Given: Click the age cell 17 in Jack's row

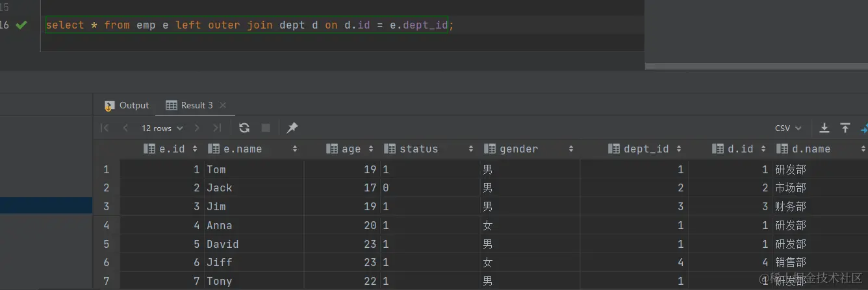Looking at the screenshot, I should point(342,187).
